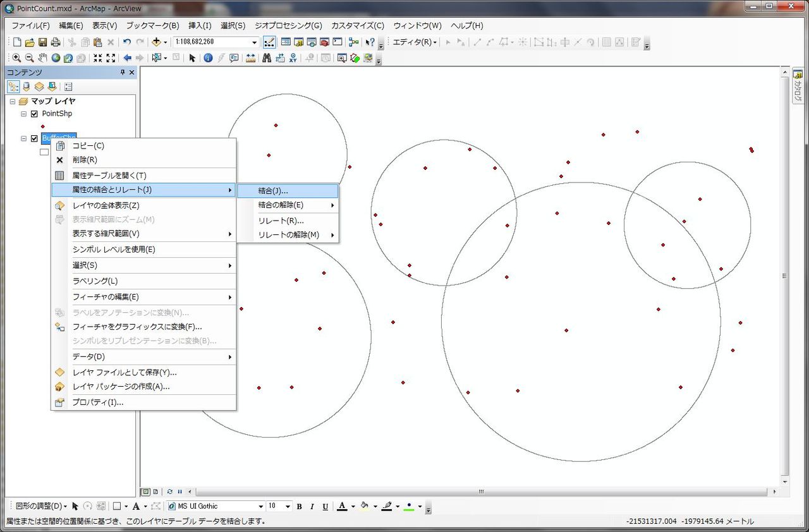This screenshot has height=532, width=809.
Task: Select the Measure ruler tool
Action: 250,58
